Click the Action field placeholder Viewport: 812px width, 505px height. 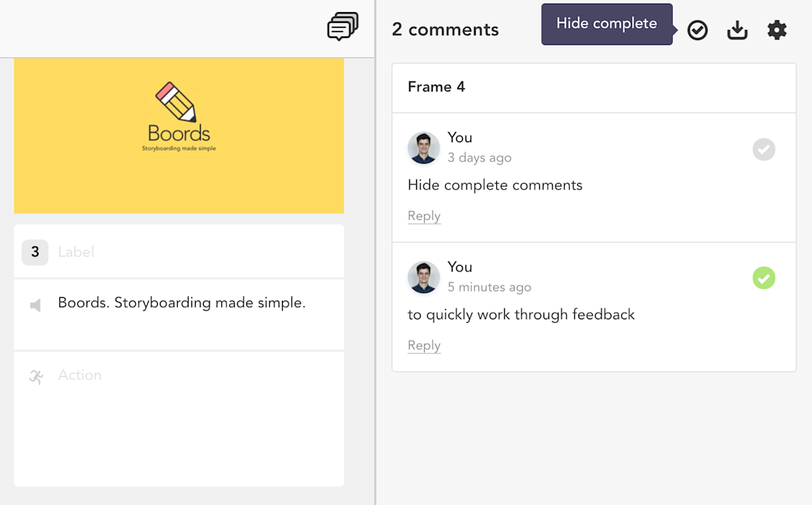pyautogui.click(x=80, y=375)
